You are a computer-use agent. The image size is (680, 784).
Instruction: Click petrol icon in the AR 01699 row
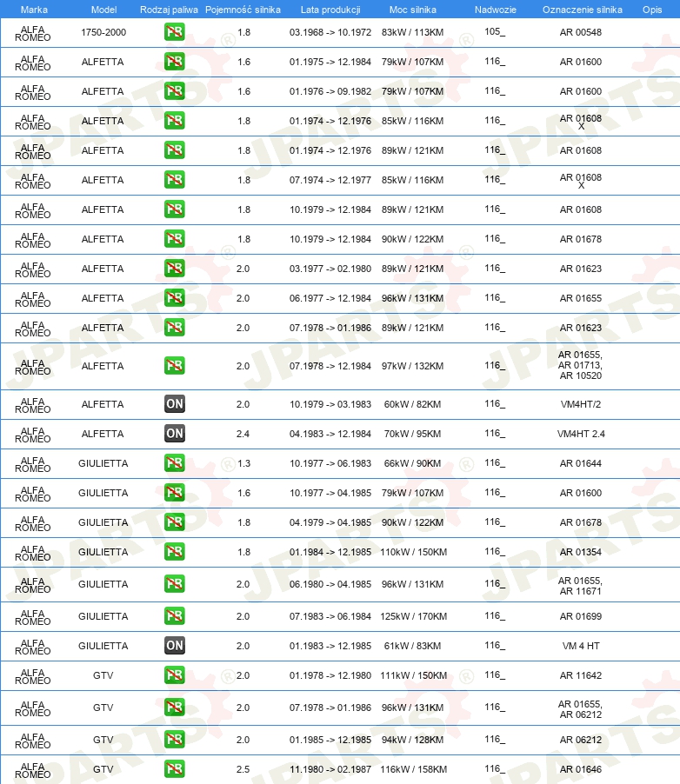point(175,616)
